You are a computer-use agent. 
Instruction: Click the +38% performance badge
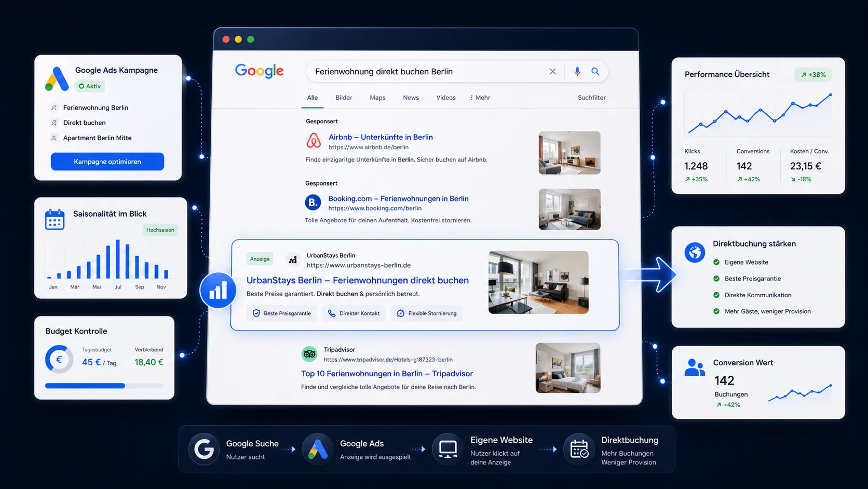coord(813,75)
